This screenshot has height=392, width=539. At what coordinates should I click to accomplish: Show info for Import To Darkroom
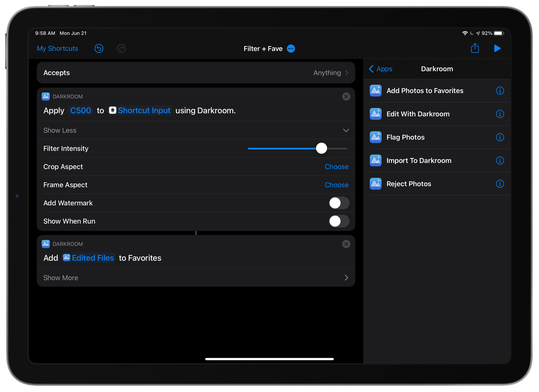click(x=500, y=161)
